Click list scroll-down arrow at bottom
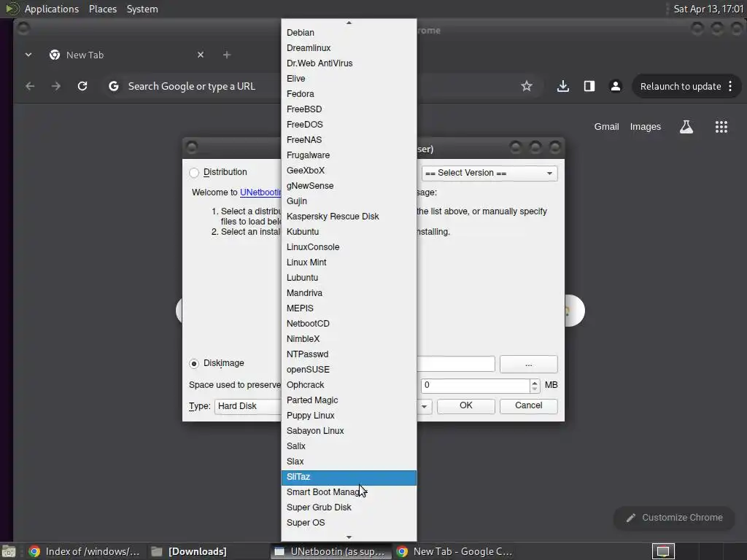Image resolution: width=747 pixels, height=560 pixels. point(349,537)
